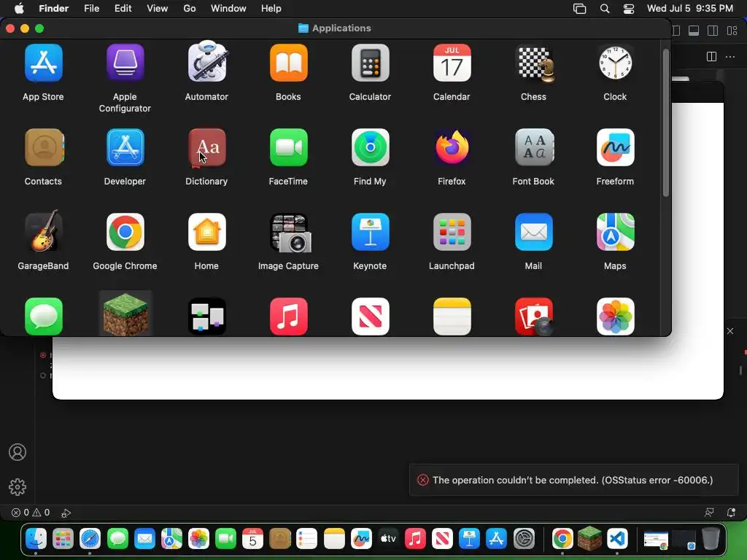Select Google Chrome in Applications window
The width and height of the screenshot is (747, 560).
tap(125, 232)
